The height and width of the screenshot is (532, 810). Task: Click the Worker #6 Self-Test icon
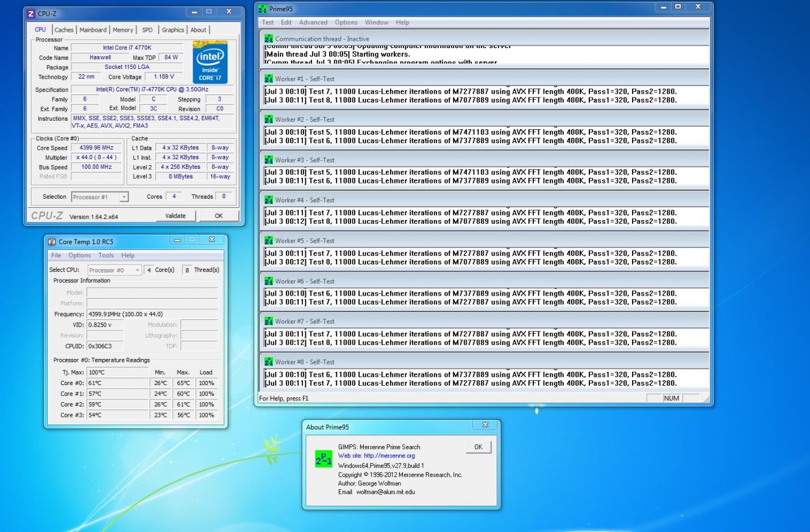point(268,281)
